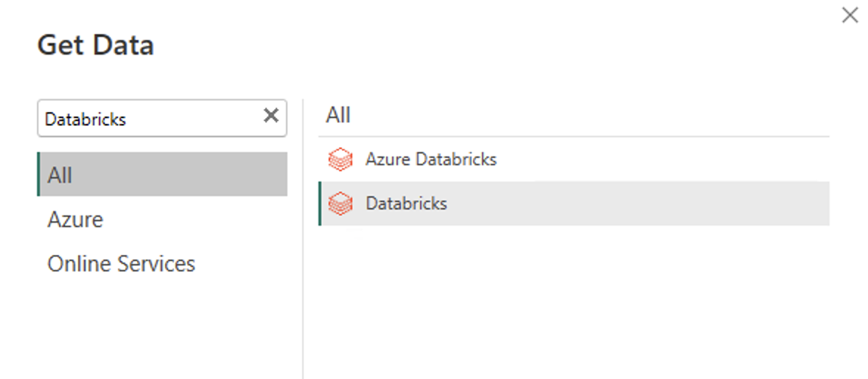Select the Databricks connector label
Image resolution: width=868 pixels, height=379 pixels.
coord(406,204)
